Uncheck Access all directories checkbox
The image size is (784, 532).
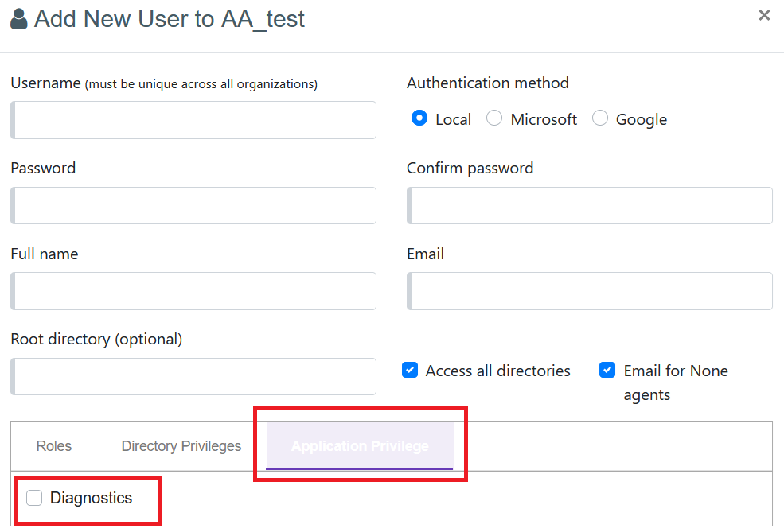click(x=410, y=371)
